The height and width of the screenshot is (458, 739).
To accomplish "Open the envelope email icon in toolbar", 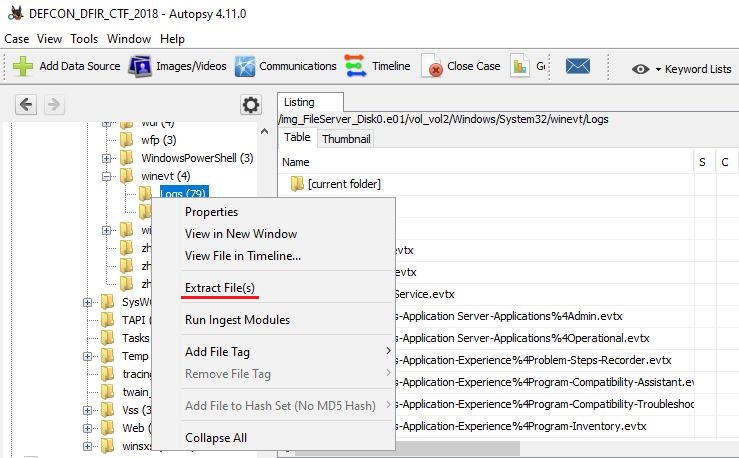I will 577,67.
